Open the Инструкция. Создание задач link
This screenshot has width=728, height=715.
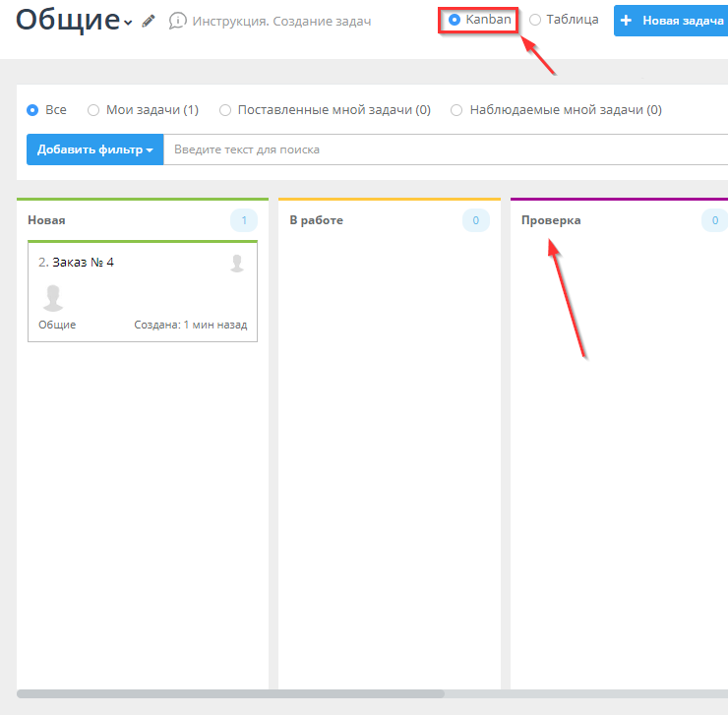[x=280, y=21]
